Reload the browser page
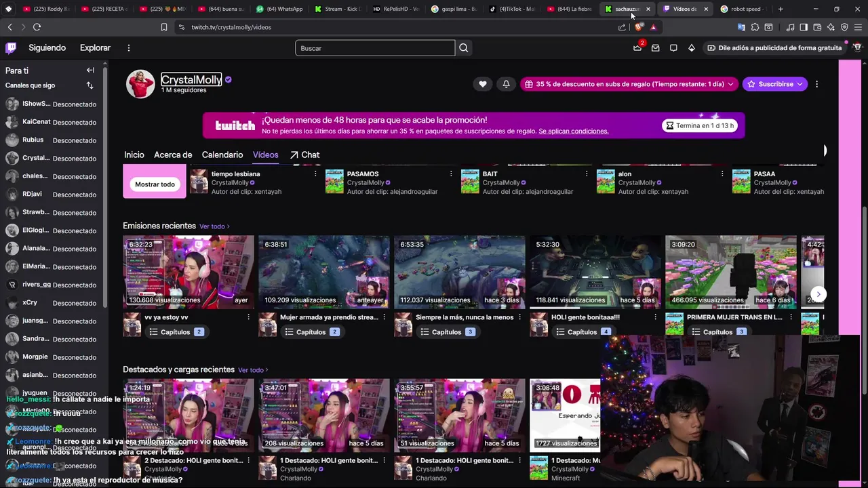This screenshot has width=868, height=488. tap(37, 27)
